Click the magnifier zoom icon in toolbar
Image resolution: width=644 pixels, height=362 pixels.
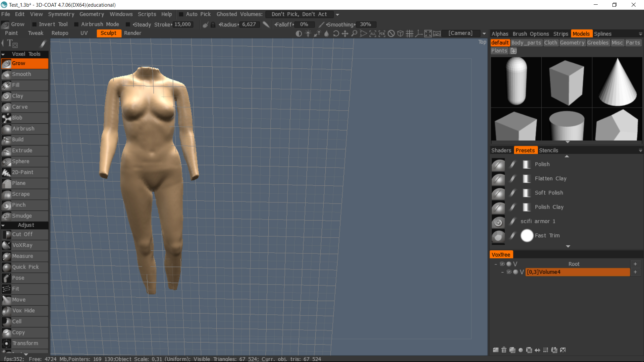click(354, 34)
